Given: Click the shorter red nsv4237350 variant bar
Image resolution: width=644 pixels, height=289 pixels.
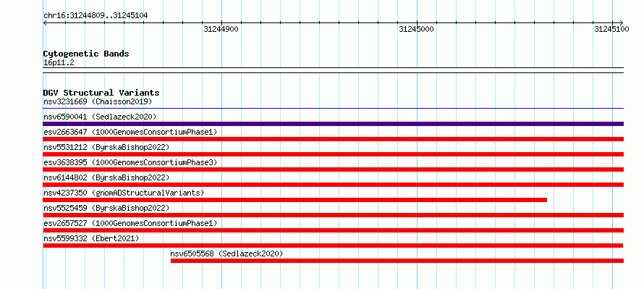Looking at the screenshot, I should tap(295, 200).
